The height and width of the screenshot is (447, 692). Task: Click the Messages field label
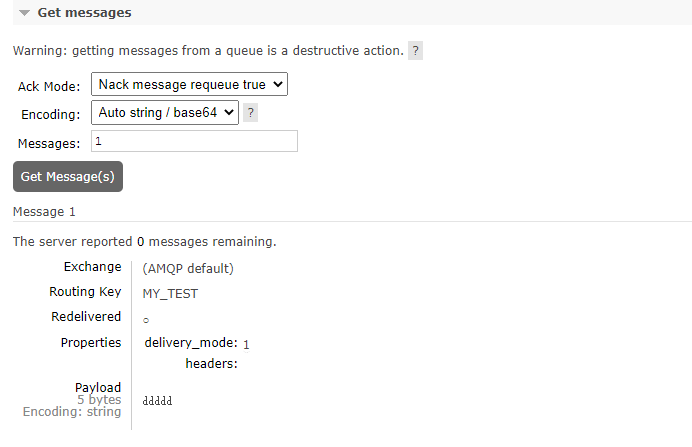[49, 144]
